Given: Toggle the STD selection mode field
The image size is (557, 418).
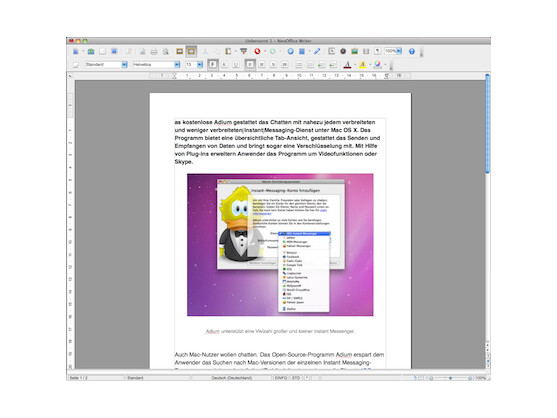Looking at the screenshot, I should tap(296, 378).
